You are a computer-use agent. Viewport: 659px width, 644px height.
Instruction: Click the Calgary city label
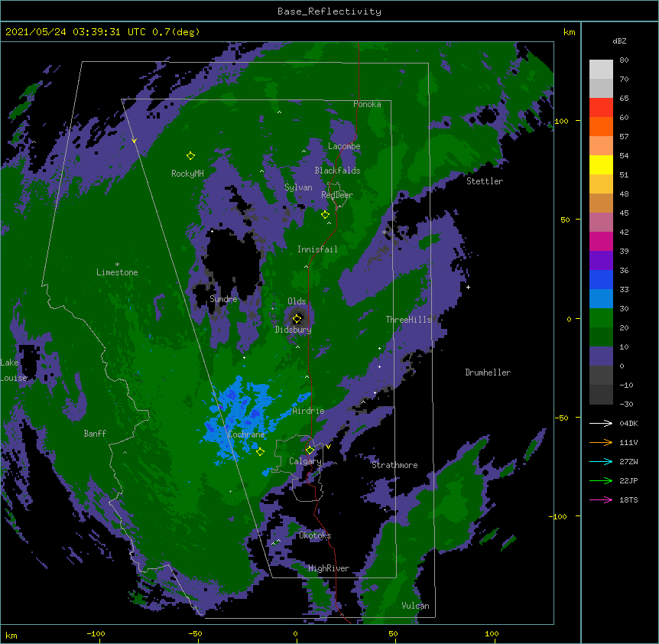tap(305, 461)
